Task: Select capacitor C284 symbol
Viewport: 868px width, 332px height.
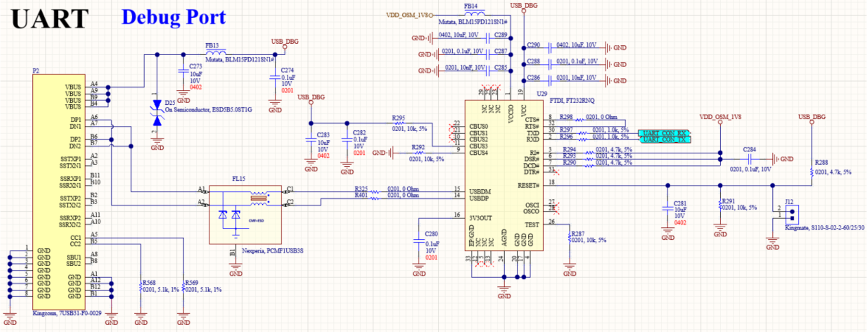Action: (x=750, y=159)
